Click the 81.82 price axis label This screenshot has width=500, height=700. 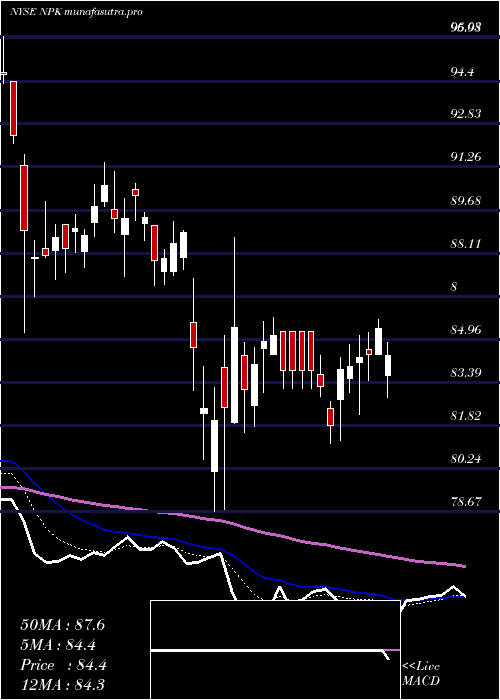[x=466, y=416]
